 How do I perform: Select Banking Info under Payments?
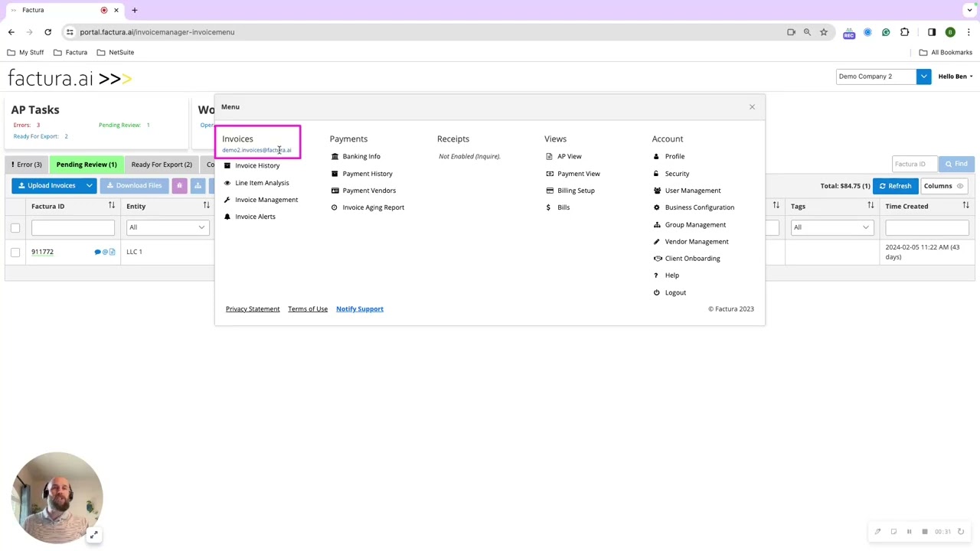pyautogui.click(x=361, y=156)
